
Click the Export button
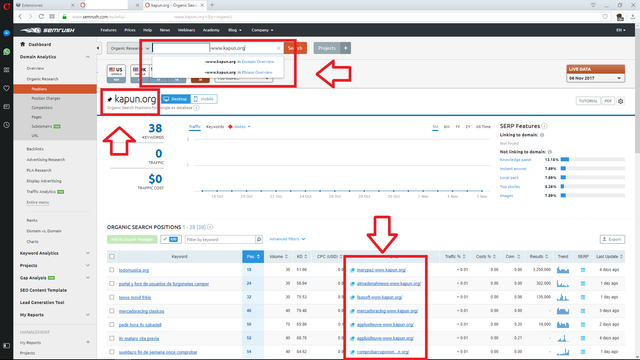[612, 239]
